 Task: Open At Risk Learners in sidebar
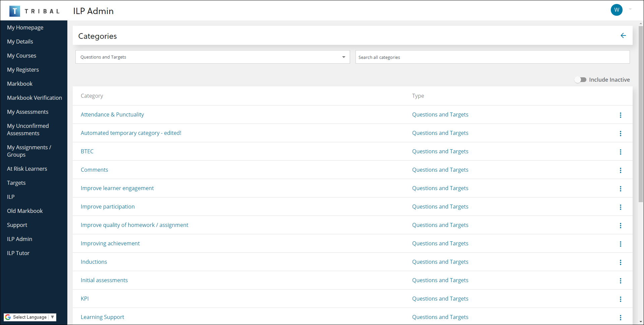[27, 169]
